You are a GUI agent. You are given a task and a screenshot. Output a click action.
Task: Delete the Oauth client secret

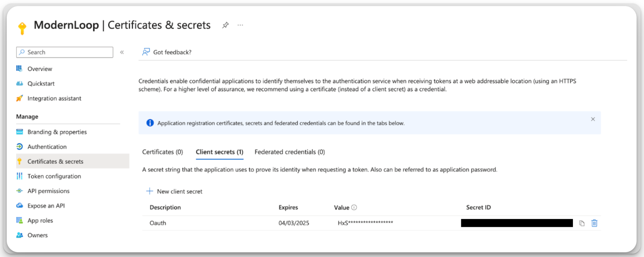[x=594, y=223]
